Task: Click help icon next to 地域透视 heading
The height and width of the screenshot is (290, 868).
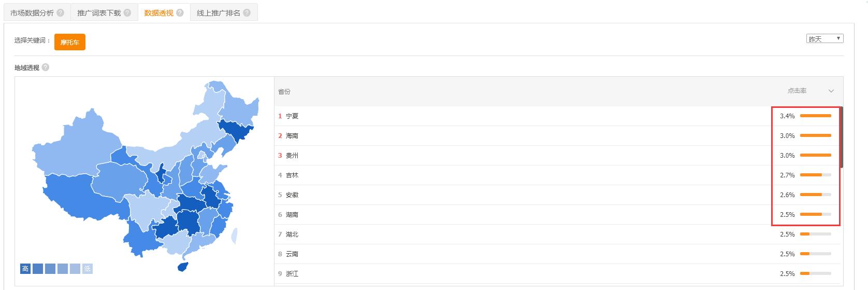Action: pyautogui.click(x=46, y=67)
